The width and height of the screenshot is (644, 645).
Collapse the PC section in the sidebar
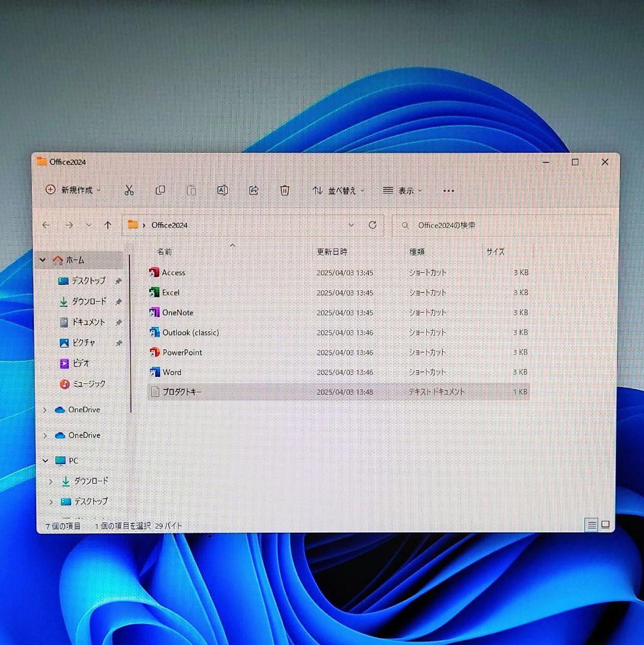click(44, 460)
